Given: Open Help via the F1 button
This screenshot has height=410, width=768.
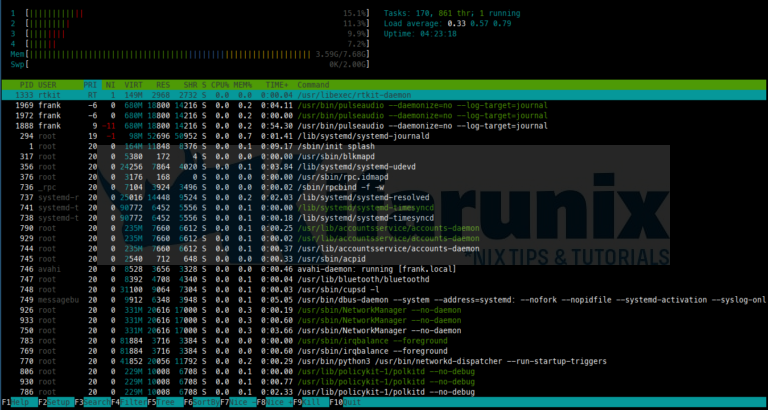Looking at the screenshot, I should [x=20, y=402].
